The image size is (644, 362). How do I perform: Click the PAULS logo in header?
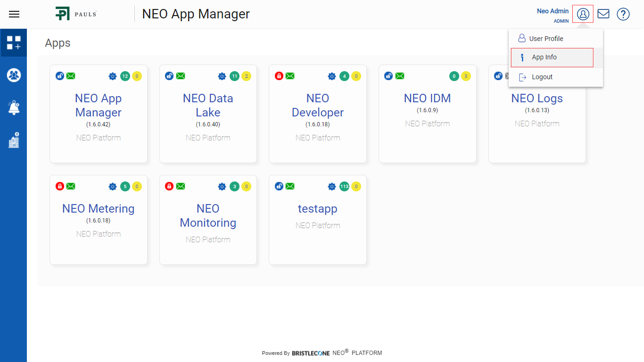[76, 14]
